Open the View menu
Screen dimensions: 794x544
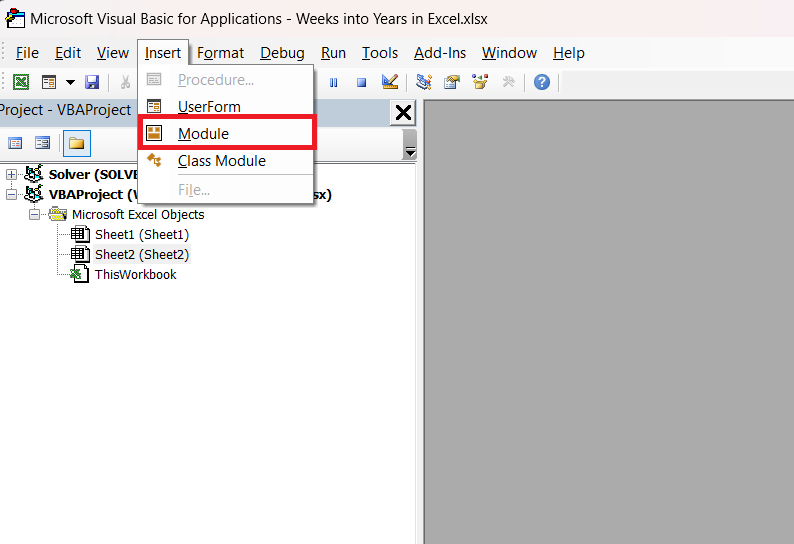[x=113, y=53]
